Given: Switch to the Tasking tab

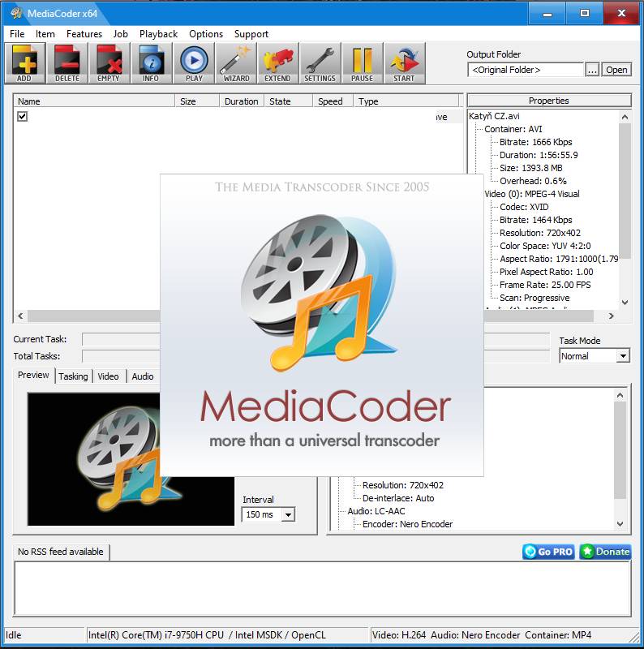Looking at the screenshot, I should click(x=73, y=376).
